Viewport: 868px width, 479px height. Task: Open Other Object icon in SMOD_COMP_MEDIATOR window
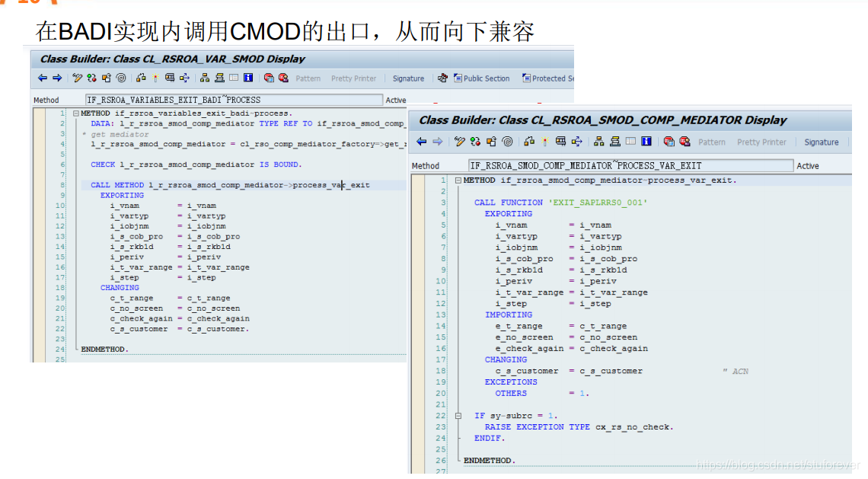[492, 142]
